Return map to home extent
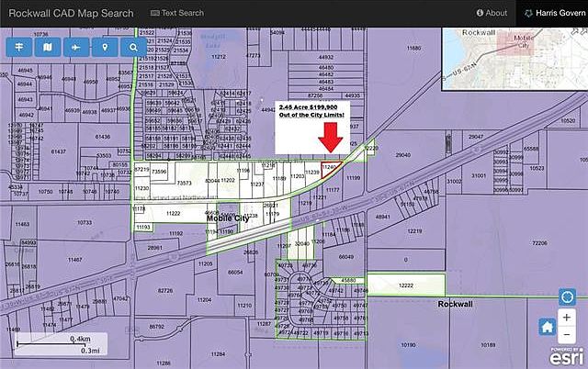 [x=548, y=327]
